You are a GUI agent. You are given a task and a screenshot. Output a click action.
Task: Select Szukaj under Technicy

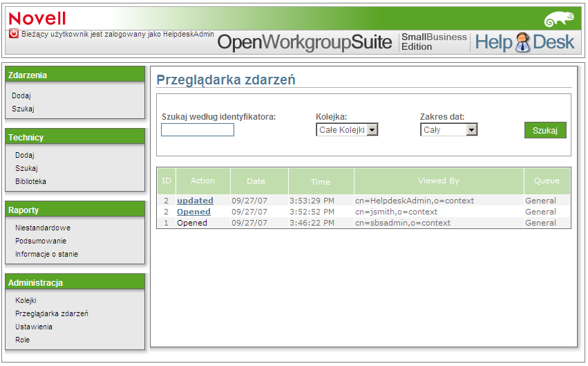(26, 168)
